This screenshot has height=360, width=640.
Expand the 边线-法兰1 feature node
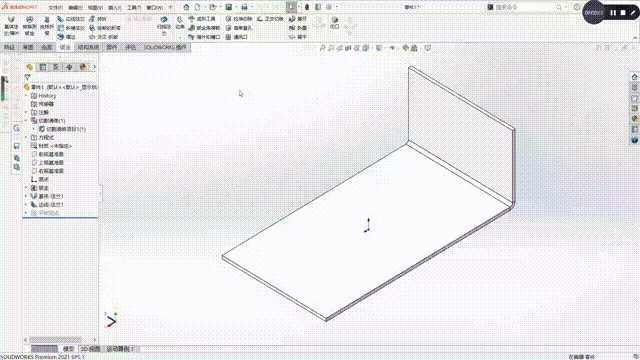coord(27,204)
